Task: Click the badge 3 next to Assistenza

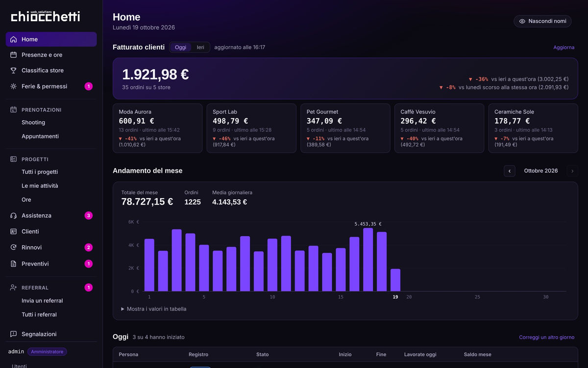Action: click(x=89, y=215)
